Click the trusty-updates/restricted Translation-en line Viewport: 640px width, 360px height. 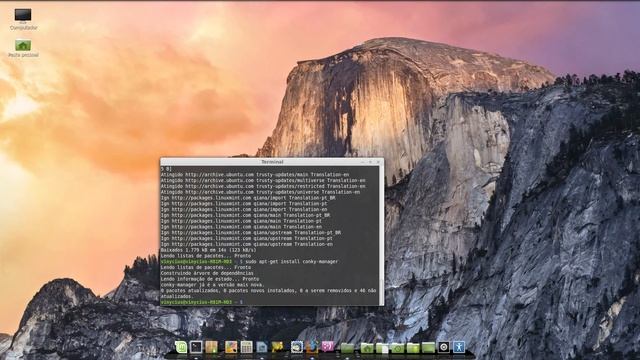[x=263, y=186]
